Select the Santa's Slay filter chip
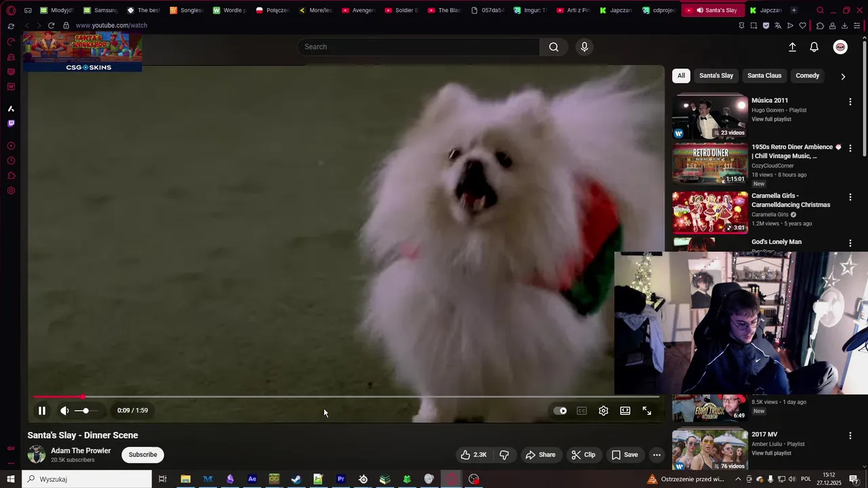The height and width of the screenshot is (488, 868). pyautogui.click(x=716, y=76)
